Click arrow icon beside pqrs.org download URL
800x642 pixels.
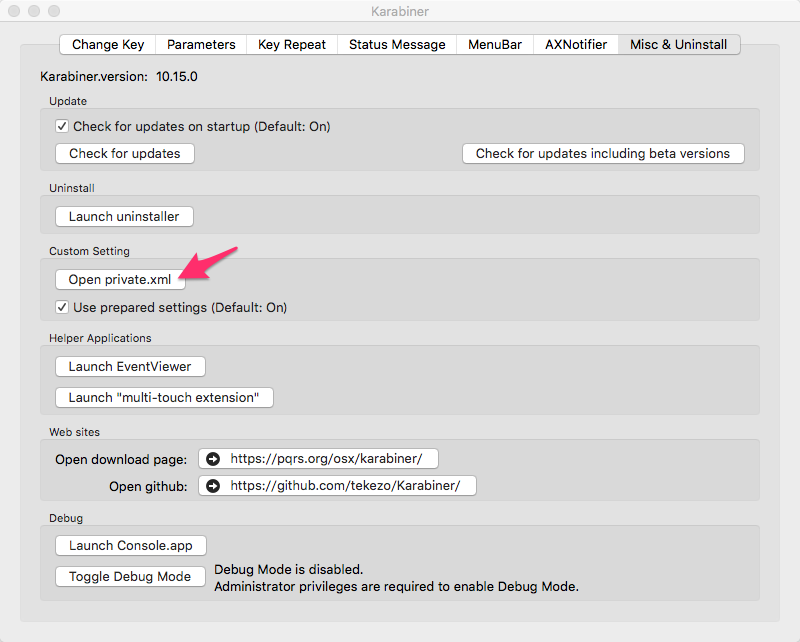(213, 459)
